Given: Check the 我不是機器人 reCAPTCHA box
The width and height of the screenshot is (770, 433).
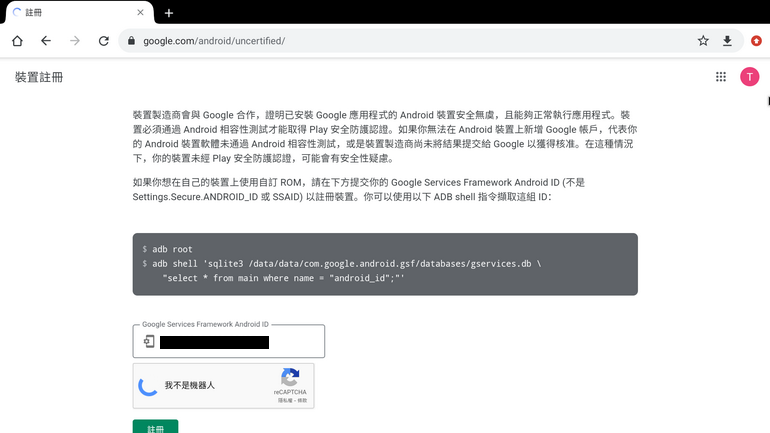Looking at the screenshot, I should click(148, 386).
